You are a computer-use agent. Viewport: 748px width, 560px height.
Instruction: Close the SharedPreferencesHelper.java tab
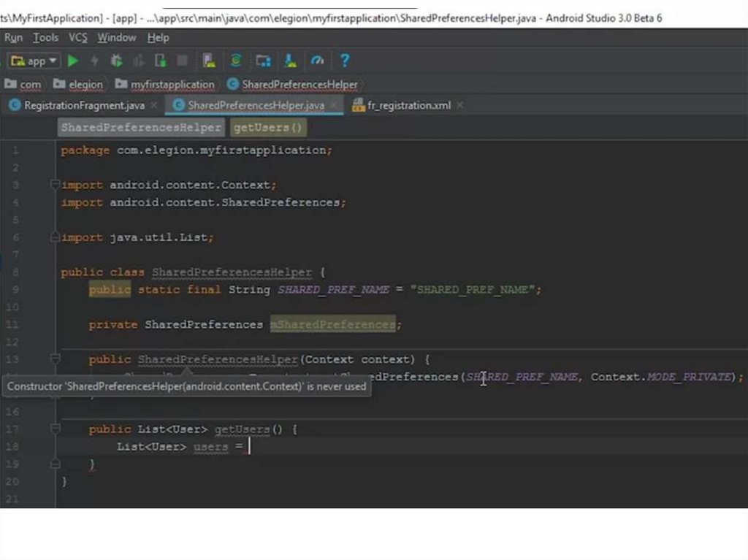coord(334,106)
